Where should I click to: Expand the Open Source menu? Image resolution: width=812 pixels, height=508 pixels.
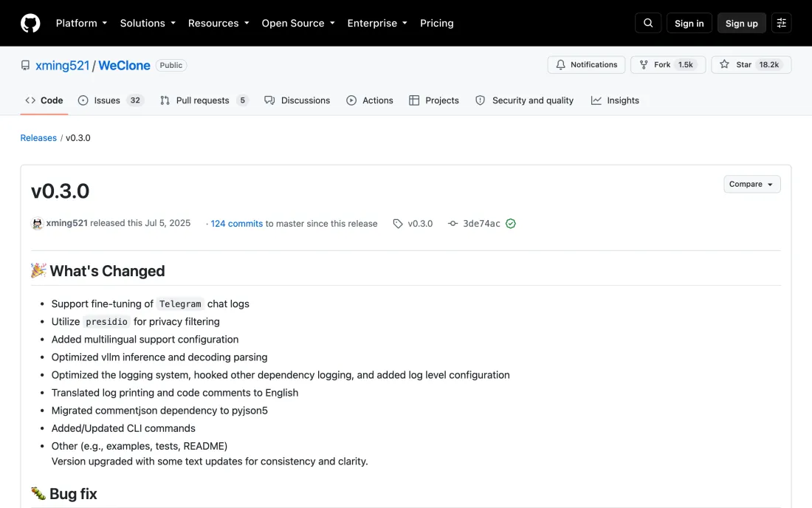coord(298,24)
